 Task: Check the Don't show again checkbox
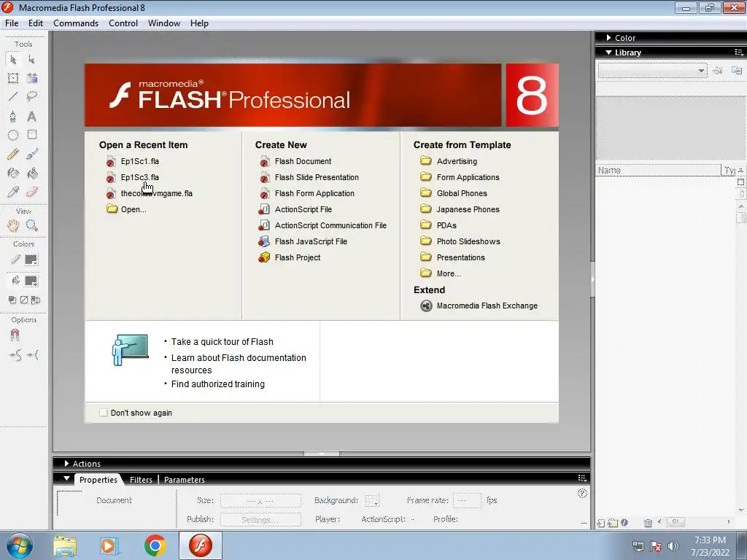pos(104,413)
